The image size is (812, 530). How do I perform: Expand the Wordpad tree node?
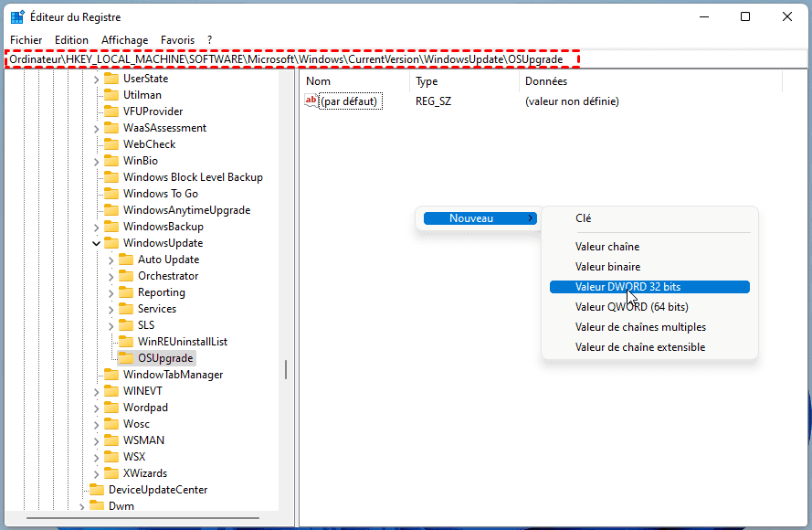pos(96,408)
